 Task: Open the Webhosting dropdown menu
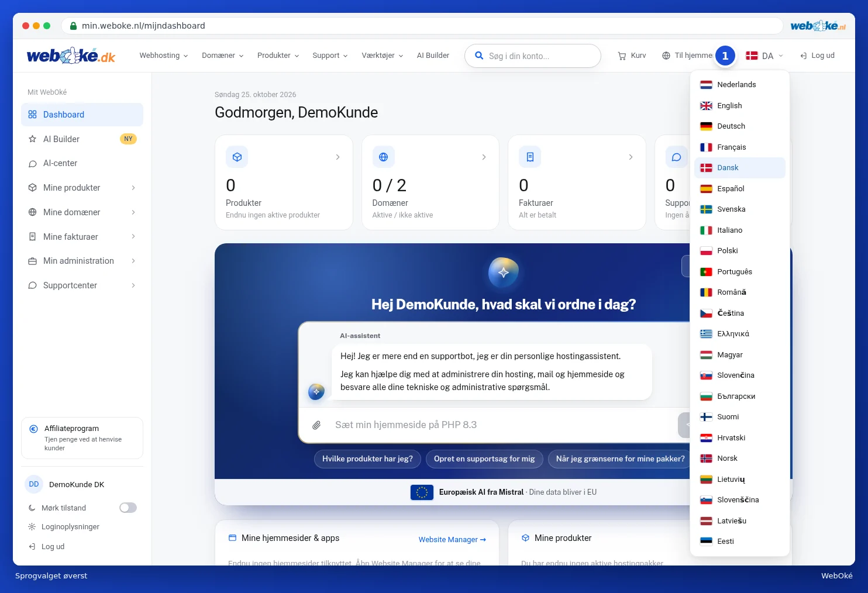164,56
